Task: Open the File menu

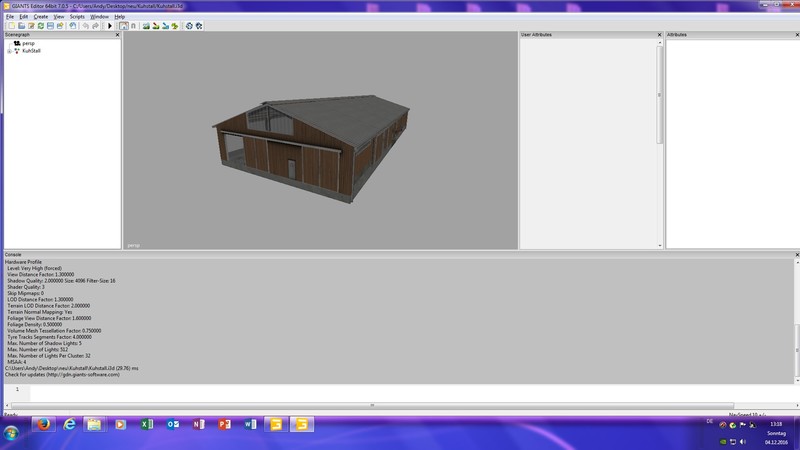Action: click(x=10, y=17)
